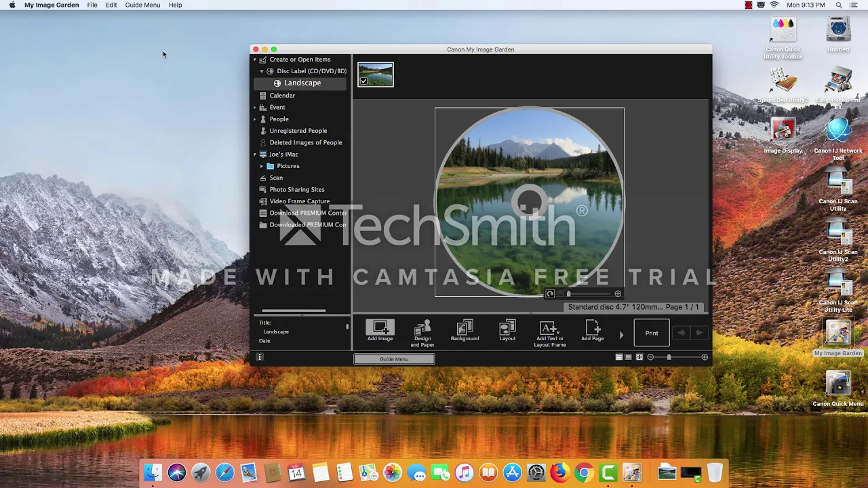Viewport: 868px width, 488px height.
Task: Click the fit-to-window view icon
Action: tap(639, 357)
